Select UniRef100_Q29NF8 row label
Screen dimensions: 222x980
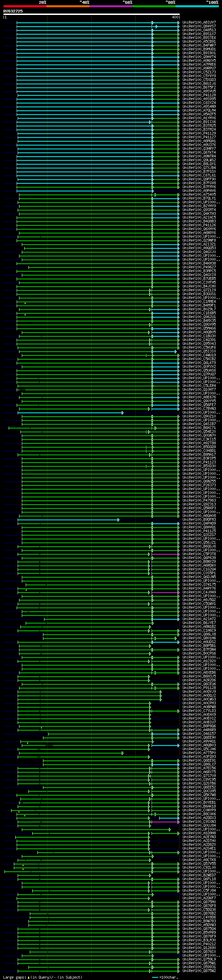tap(199, 240)
